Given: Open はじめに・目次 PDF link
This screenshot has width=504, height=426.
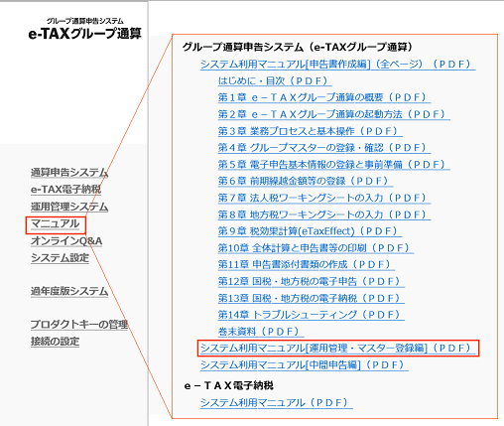Looking at the screenshot, I should tap(275, 81).
